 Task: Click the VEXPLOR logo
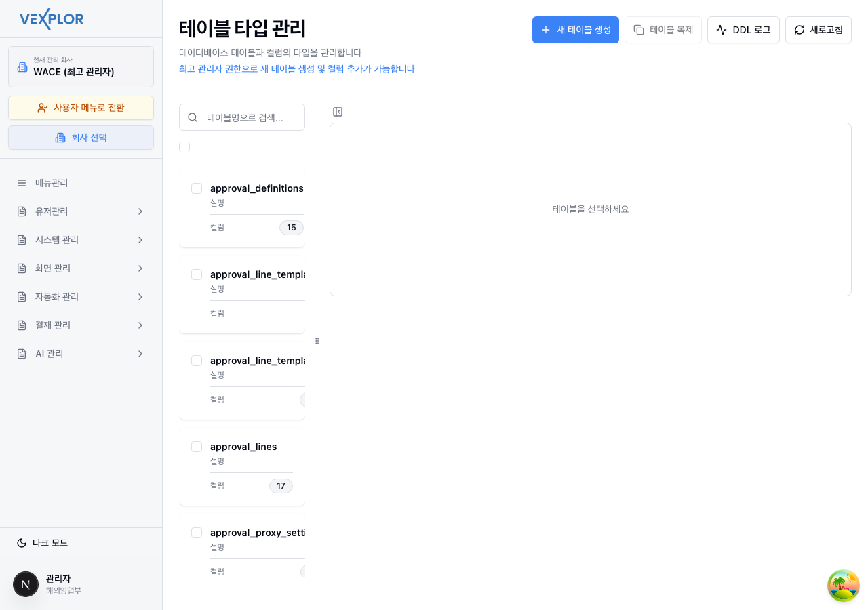point(52,20)
